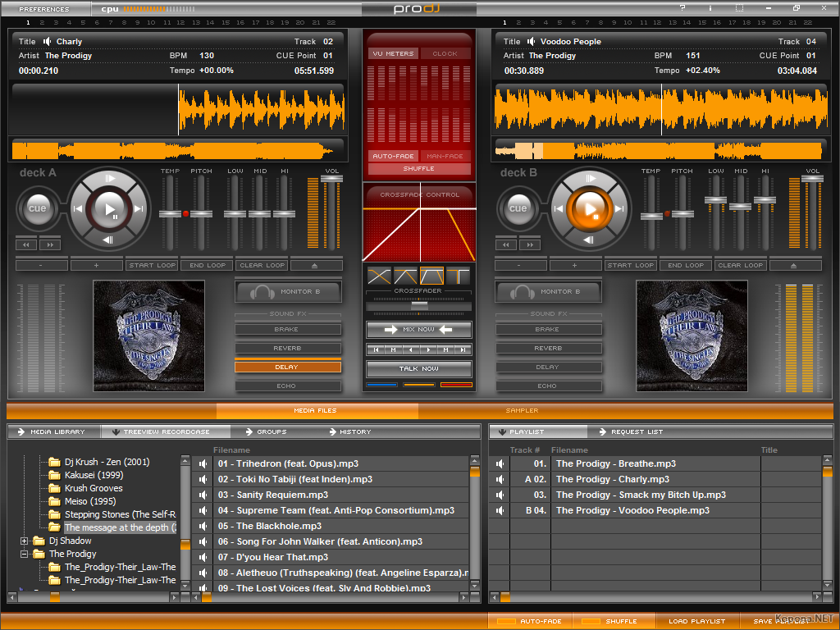Toggle Shuffle in the bottom bar

613,621
